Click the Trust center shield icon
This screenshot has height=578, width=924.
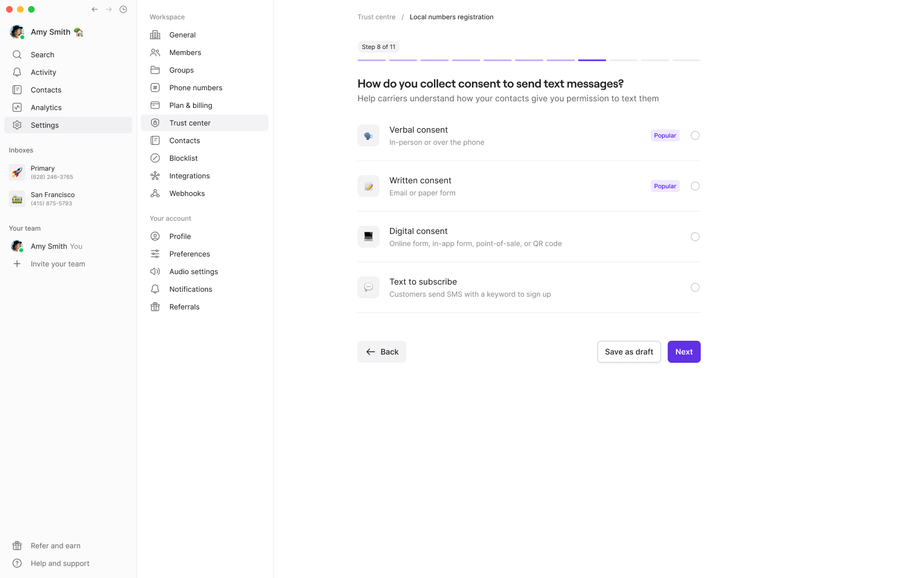tap(155, 123)
